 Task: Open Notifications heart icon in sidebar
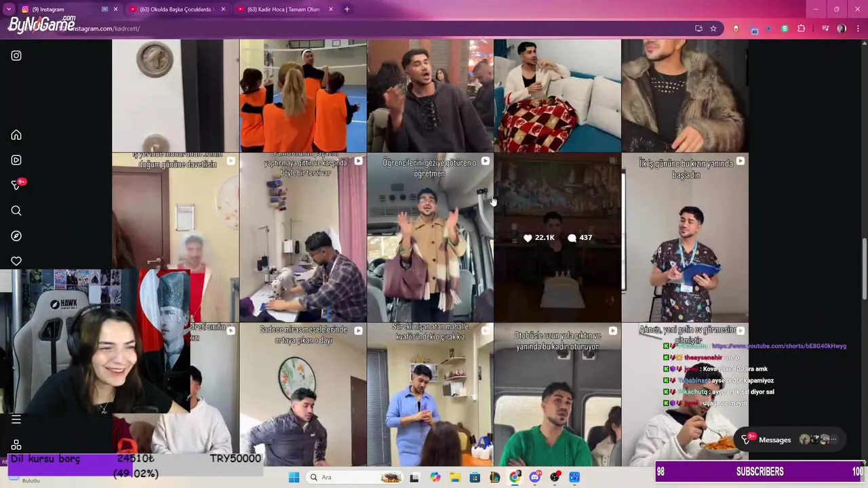pyautogui.click(x=16, y=261)
